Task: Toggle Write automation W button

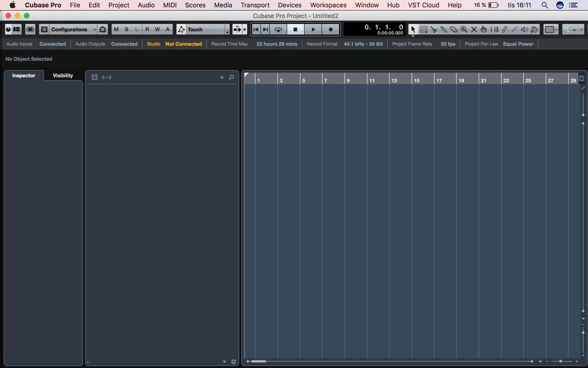Action: click(x=157, y=29)
